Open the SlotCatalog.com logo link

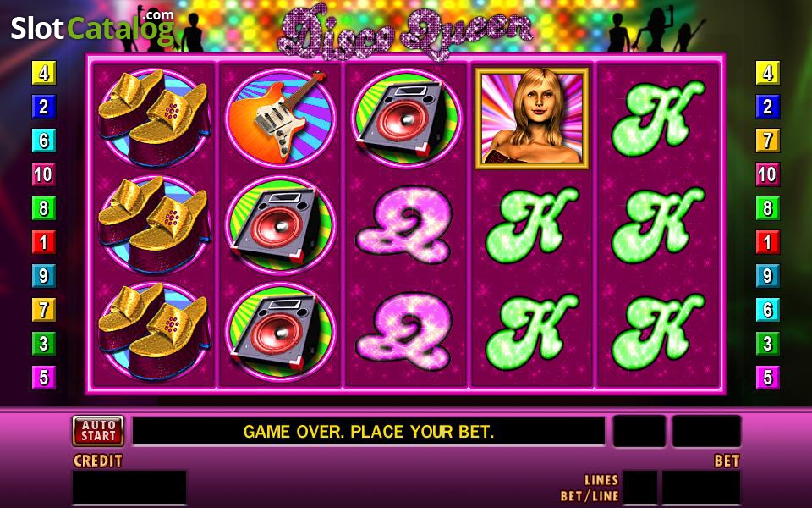tap(93, 26)
